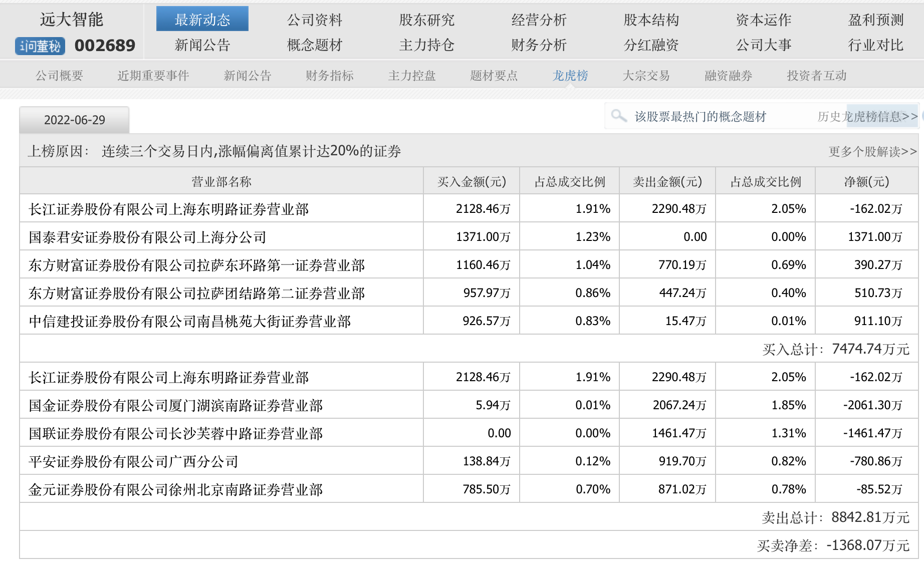Click net amount 1371.00万 of 国泰君安 row

tap(875, 237)
